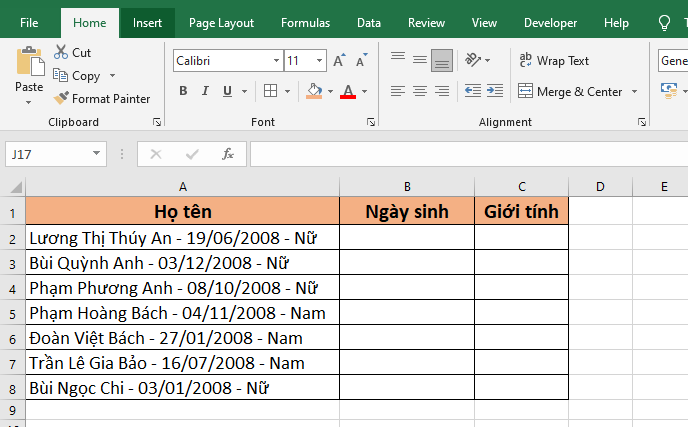The image size is (688, 427).
Task: Select the Format Painter tool
Action: click(x=102, y=99)
